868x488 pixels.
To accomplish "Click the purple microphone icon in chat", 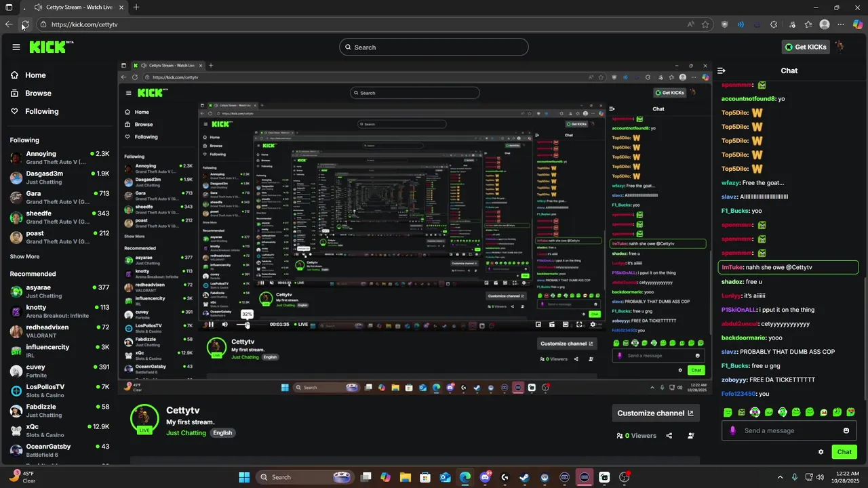I will [x=732, y=430].
